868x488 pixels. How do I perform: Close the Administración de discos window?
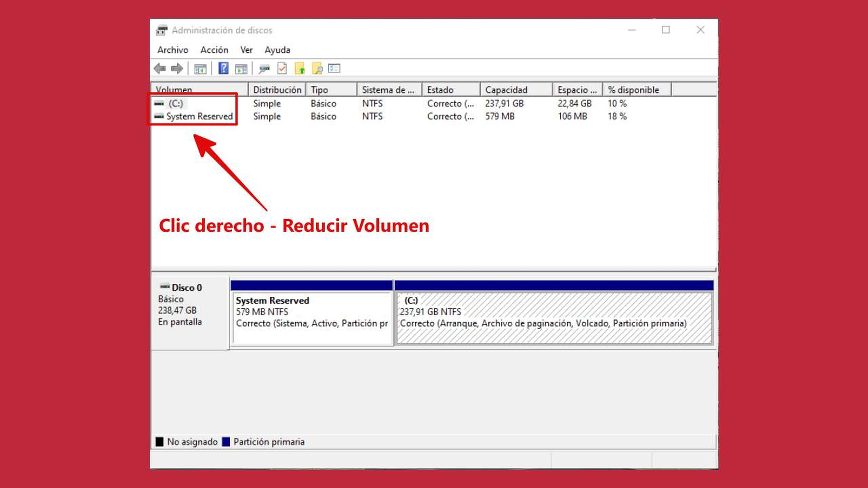[701, 30]
